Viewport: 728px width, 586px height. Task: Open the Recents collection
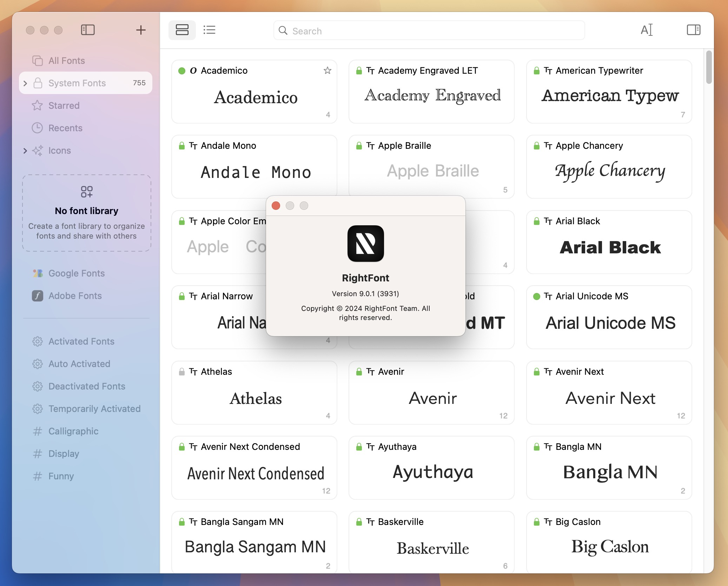tap(86, 128)
